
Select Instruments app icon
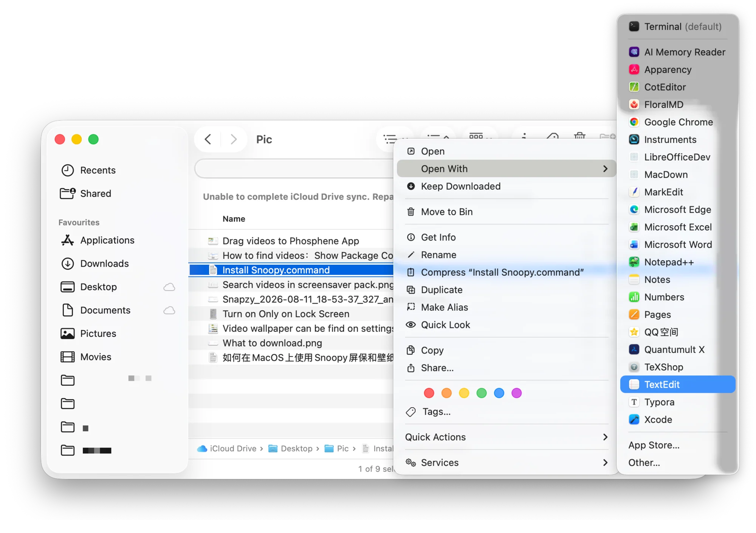coord(634,139)
